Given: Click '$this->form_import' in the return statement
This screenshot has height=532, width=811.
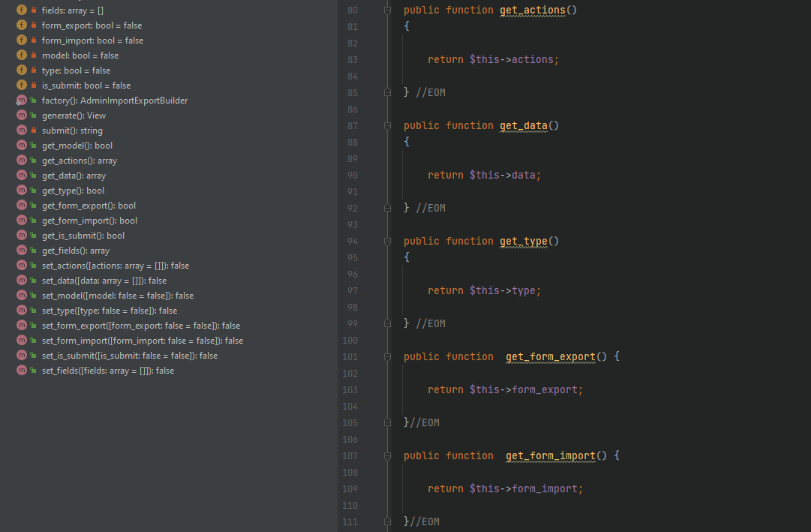Looking at the screenshot, I should 524,489.
